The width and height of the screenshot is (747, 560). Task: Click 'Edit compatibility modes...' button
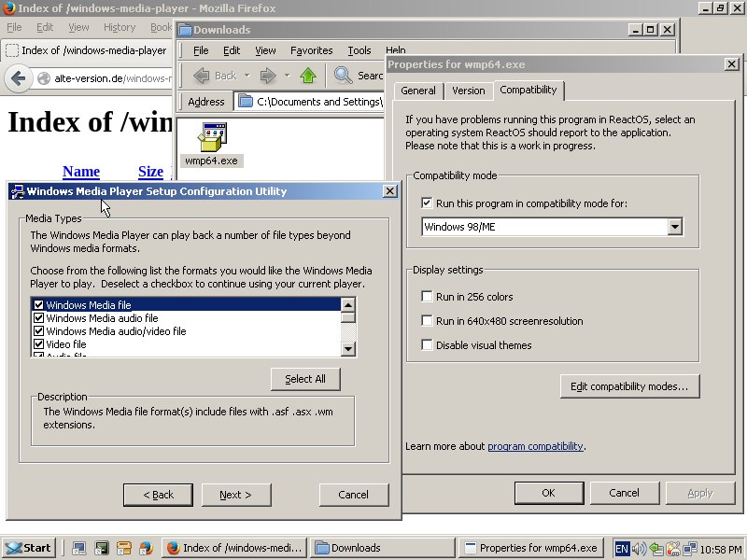click(629, 386)
